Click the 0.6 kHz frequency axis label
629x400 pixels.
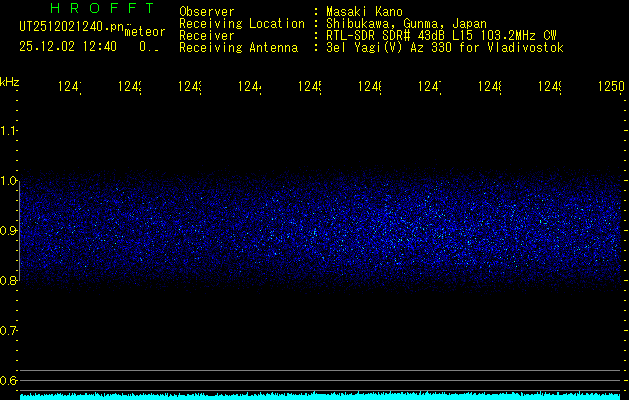pyautogui.click(x=9, y=381)
